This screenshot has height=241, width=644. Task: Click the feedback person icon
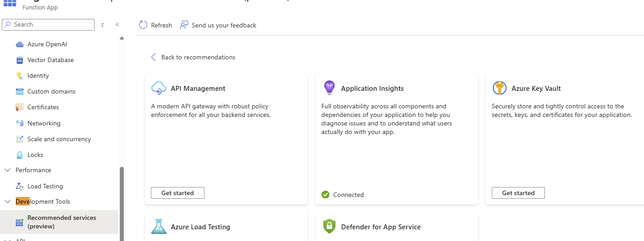[x=184, y=25]
